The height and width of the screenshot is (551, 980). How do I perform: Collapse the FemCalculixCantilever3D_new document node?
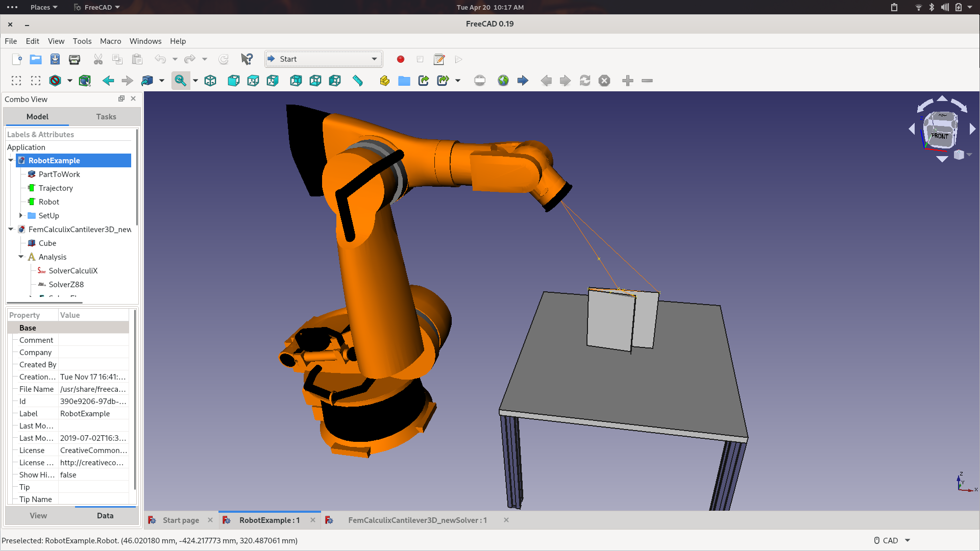coord(11,229)
